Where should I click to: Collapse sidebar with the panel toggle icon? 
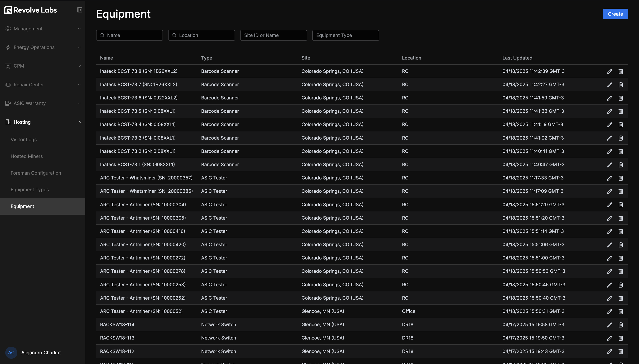(79, 10)
